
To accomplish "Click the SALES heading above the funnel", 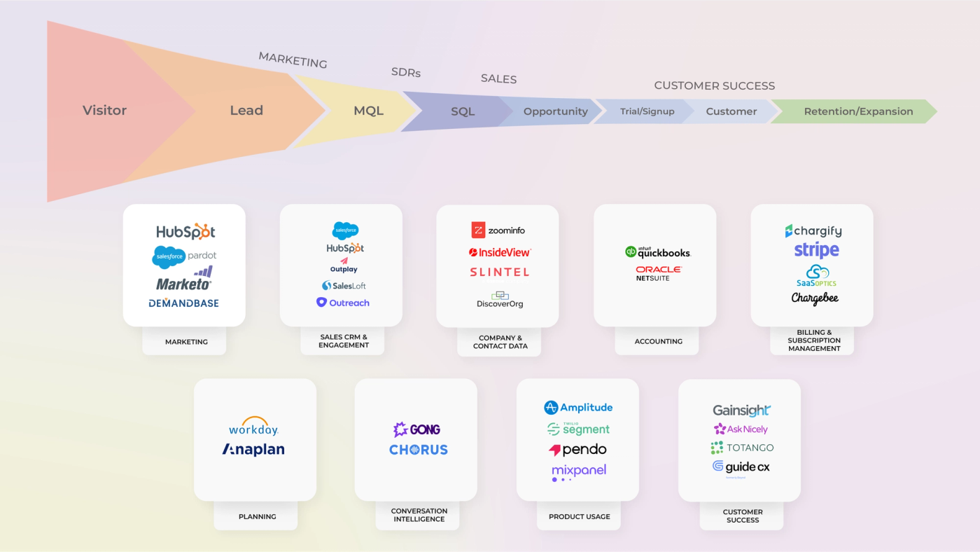I will click(x=498, y=79).
